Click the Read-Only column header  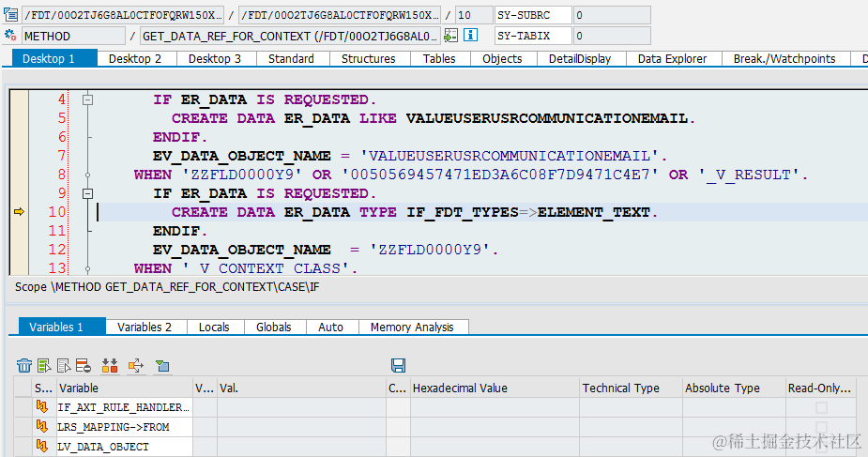[x=820, y=388]
